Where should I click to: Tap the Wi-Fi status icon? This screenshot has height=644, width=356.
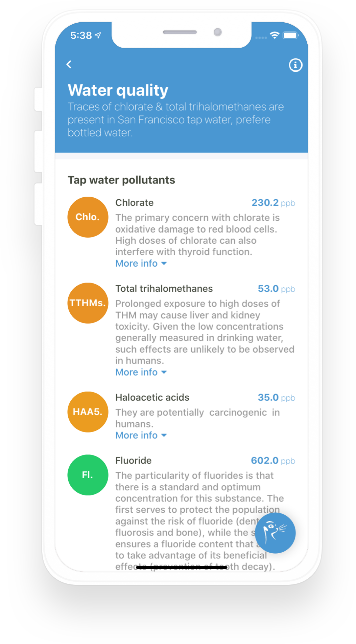point(275,35)
